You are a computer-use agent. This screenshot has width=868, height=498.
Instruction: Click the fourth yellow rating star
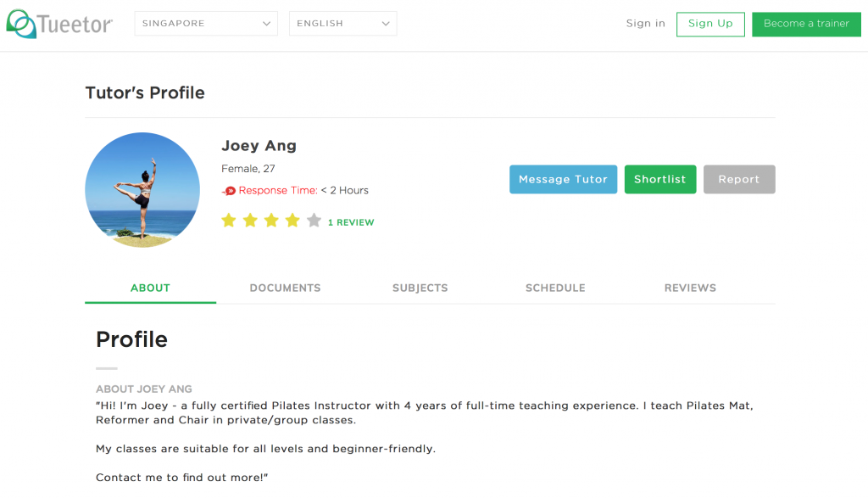tap(292, 221)
